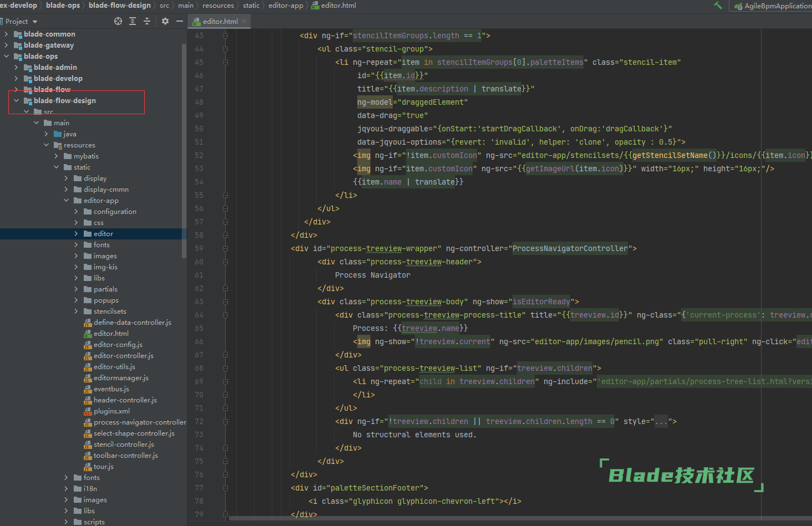
Task: Close the editor.html tab
Action: [244, 21]
